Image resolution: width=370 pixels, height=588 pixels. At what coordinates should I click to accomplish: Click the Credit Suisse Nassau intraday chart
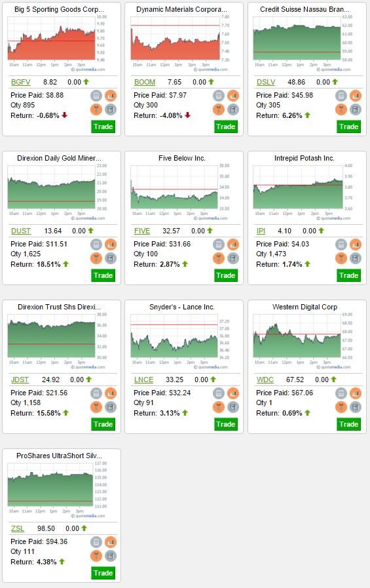click(x=303, y=43)
